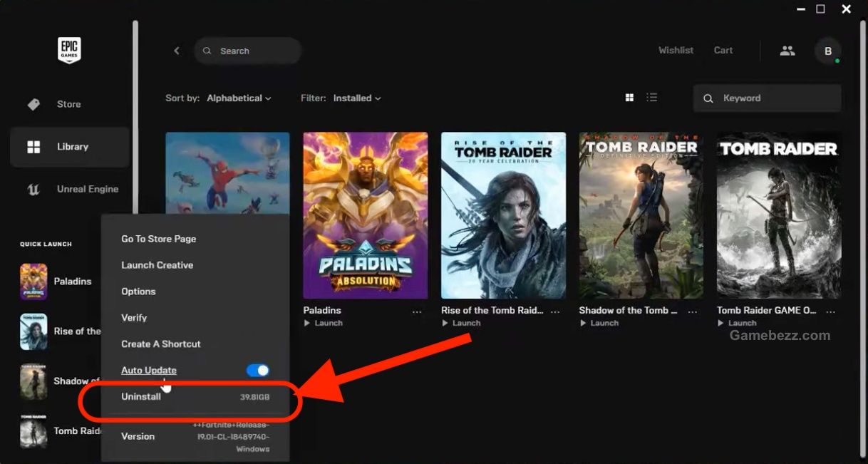Focus the Keyword filter field
The image size is (868, 464).
pyautogui.click(x=768, y=98)
